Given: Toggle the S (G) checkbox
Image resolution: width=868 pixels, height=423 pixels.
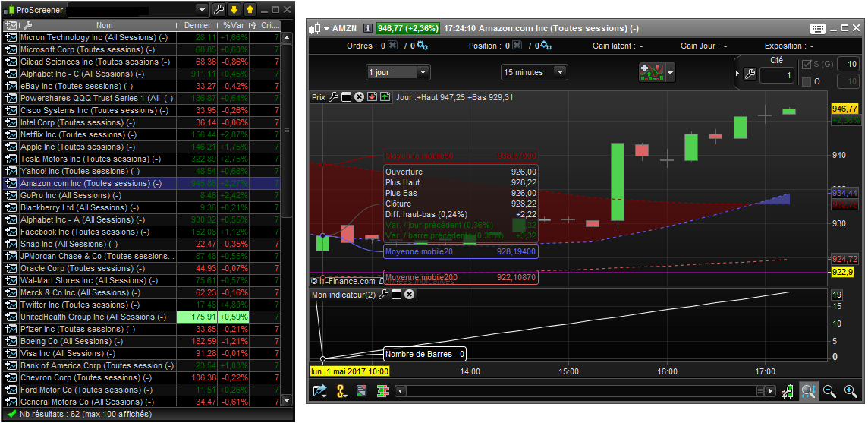Looking at the screenshot, I should pyautogui.click(x=807, y=65).
